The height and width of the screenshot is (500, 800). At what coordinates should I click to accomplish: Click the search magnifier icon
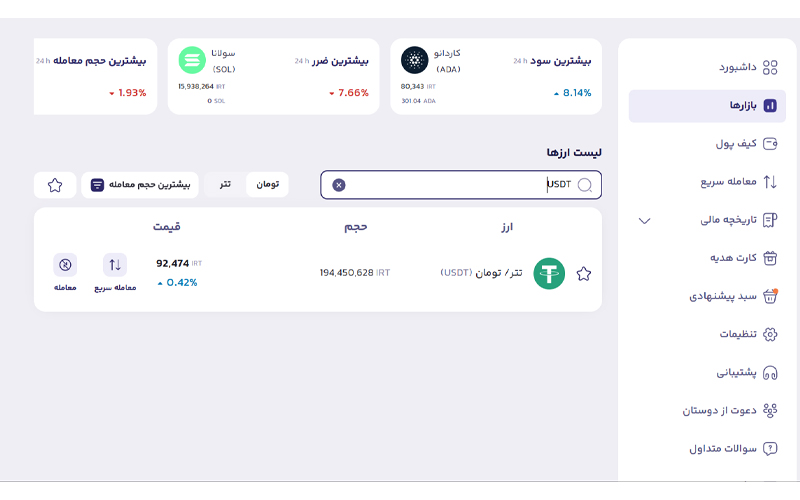coord(585,185)
